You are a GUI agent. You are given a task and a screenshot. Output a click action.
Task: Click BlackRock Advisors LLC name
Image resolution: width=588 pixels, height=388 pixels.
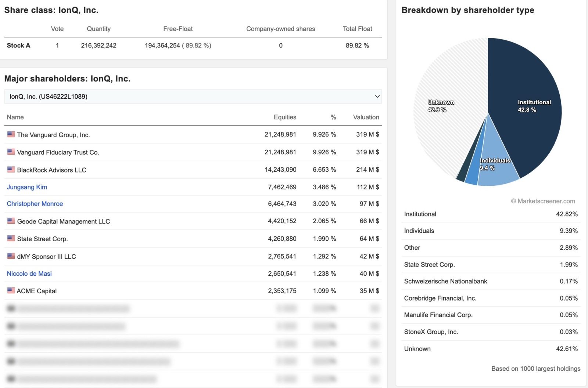coord(51,170)
